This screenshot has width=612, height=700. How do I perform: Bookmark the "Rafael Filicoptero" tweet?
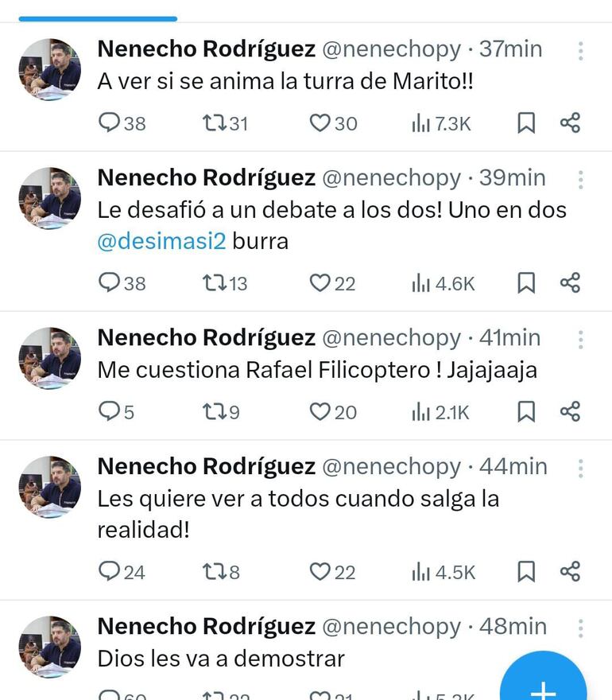coord(526,411)
